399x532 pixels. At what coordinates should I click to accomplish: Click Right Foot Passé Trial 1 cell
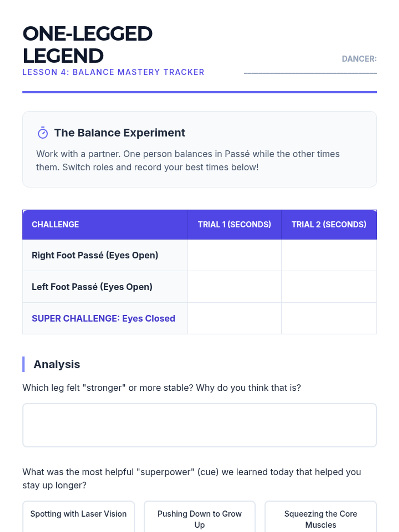click(x=234, y=255)
